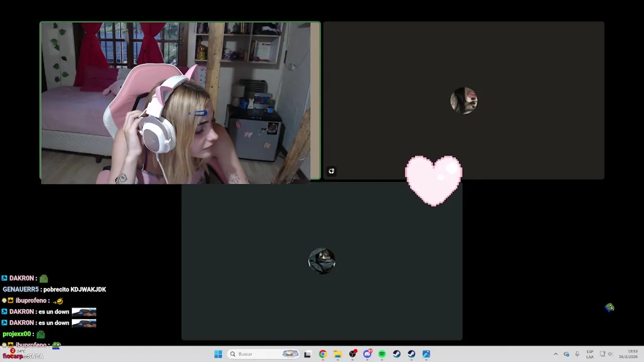The width and height of the screenshot is (644, 362).
Task: Click the green emote next to projexx00
Action: coord(41,334)
